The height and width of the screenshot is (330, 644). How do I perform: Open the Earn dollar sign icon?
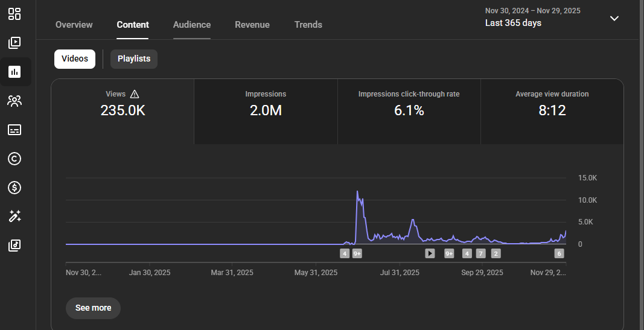[14, 188]
